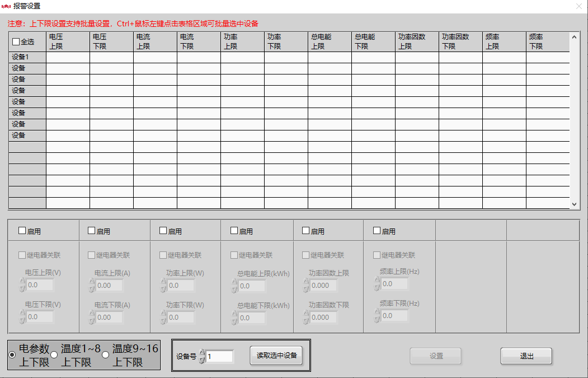Image resolution: width=588 pixels, height=378 pixels.
Task: Choose the 温度9~16 上下限 radio option
Action: pyautogui.click(x=106, y=355)
